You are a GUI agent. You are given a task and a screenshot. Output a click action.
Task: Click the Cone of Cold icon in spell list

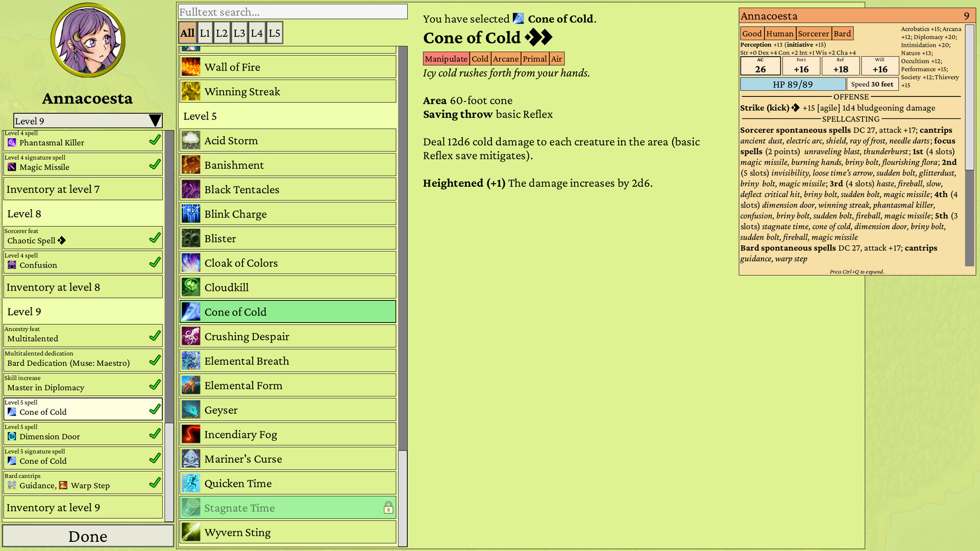pos(190,311)
